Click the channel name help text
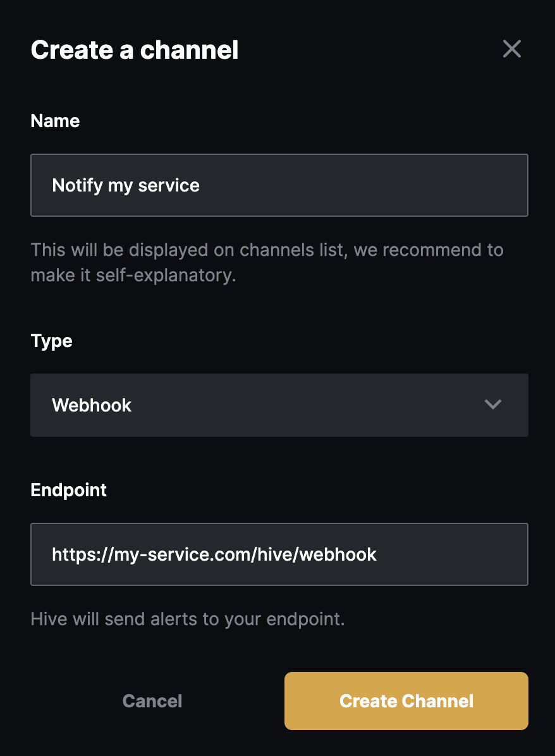Screen dimensions: 555x756 click(267, 262)
